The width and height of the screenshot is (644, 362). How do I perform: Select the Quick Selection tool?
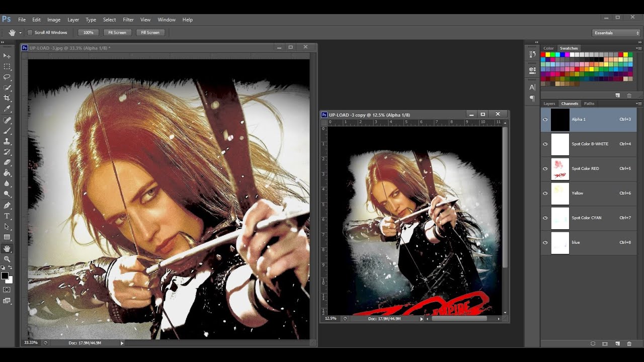(7, 87)
